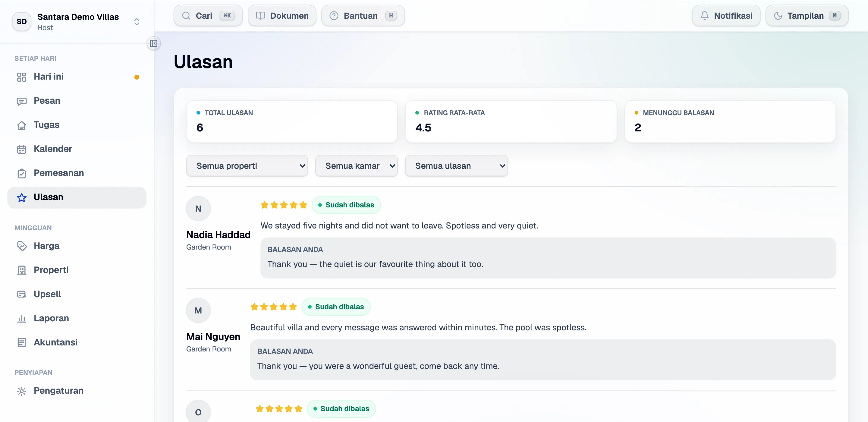The height and width of the screenshot is (422, 868).
Task: Click the Tampilan moon icon
Action: [x=778, y=16]
